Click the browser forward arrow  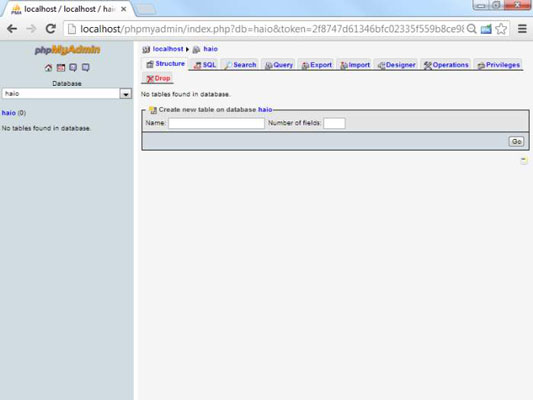click(x=31, y=29)
